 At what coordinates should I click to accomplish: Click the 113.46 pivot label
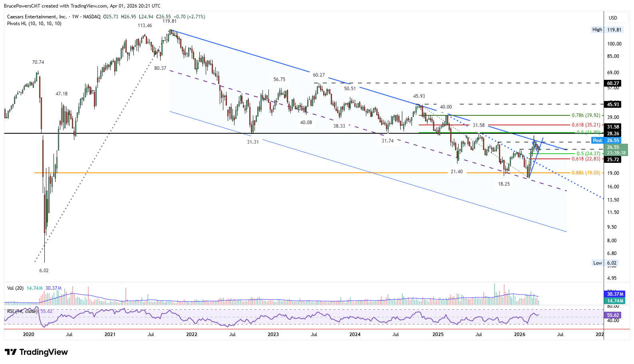(145, 26)
